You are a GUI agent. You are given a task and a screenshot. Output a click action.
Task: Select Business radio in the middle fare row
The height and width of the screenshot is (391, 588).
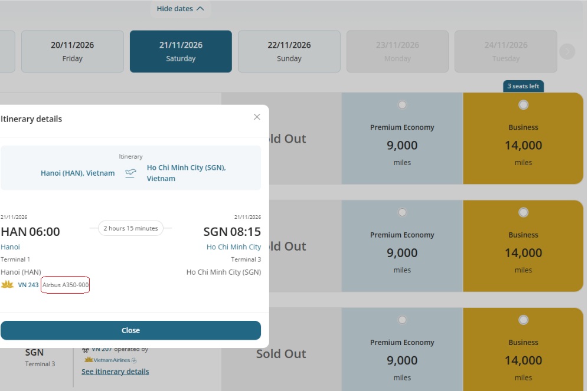point(523,212)
